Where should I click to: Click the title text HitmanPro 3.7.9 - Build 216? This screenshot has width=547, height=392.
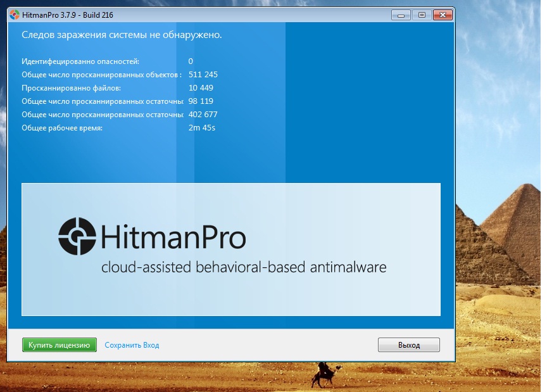point(68,15)
